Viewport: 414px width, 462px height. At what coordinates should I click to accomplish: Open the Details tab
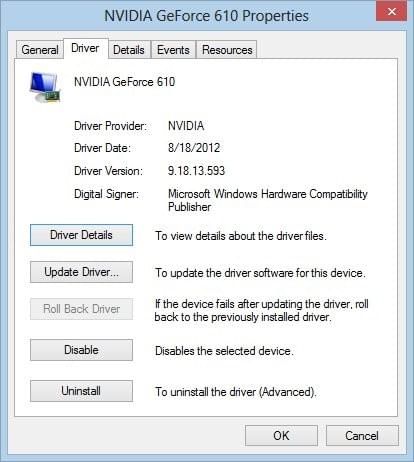129,50
